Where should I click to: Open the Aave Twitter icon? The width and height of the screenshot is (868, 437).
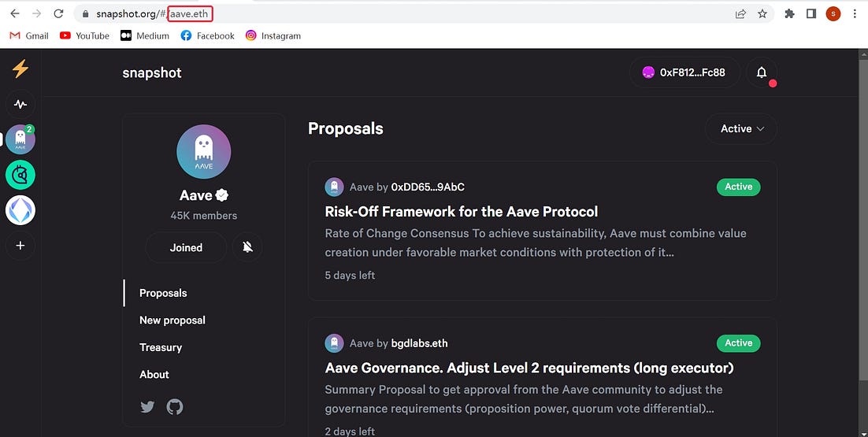pos(147,407)
